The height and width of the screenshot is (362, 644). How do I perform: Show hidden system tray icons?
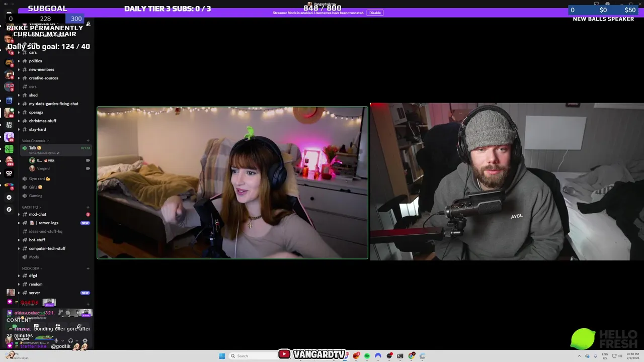click(x=579, y=356)
